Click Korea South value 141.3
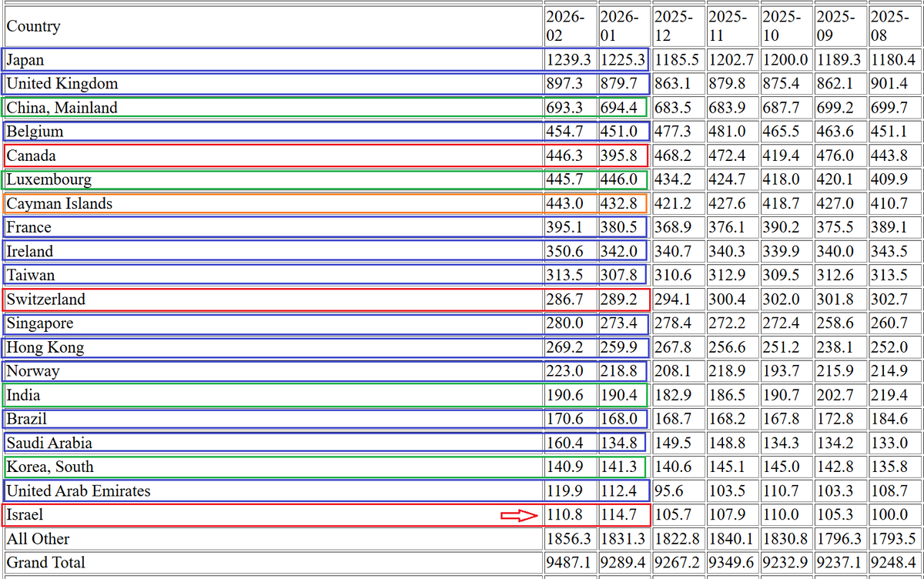The height and width of the screenshot is (579, 924). (618, 467)
